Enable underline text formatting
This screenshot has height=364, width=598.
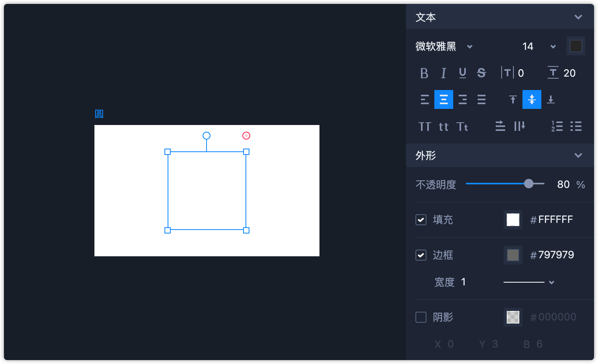[x=463, y=73]
